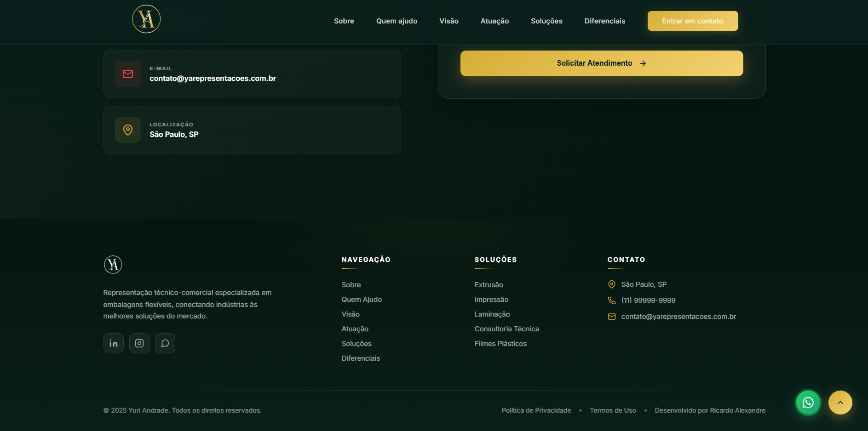
Task: Submit with Solicitar Atendimento button
Action: pyautogui.click(x=601, y=63)
